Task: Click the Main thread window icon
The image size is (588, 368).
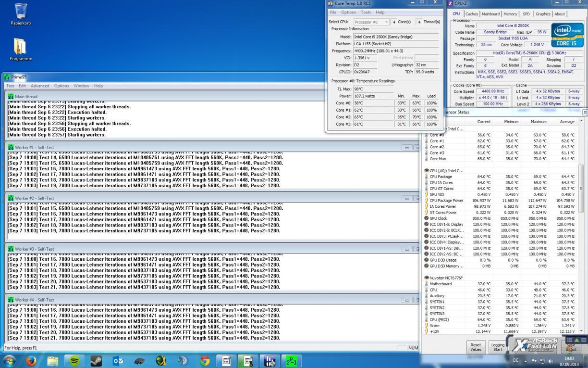Action: (11, 96)
